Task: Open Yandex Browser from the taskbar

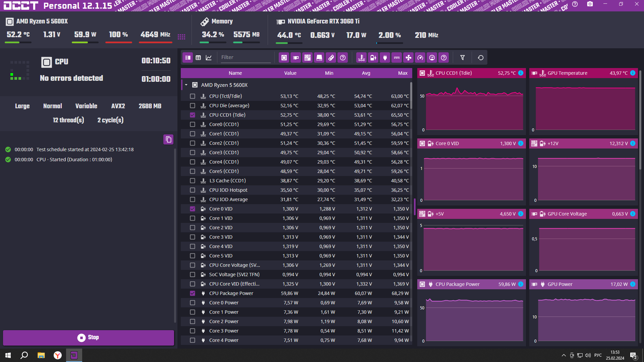Action: tap(58, 355)
